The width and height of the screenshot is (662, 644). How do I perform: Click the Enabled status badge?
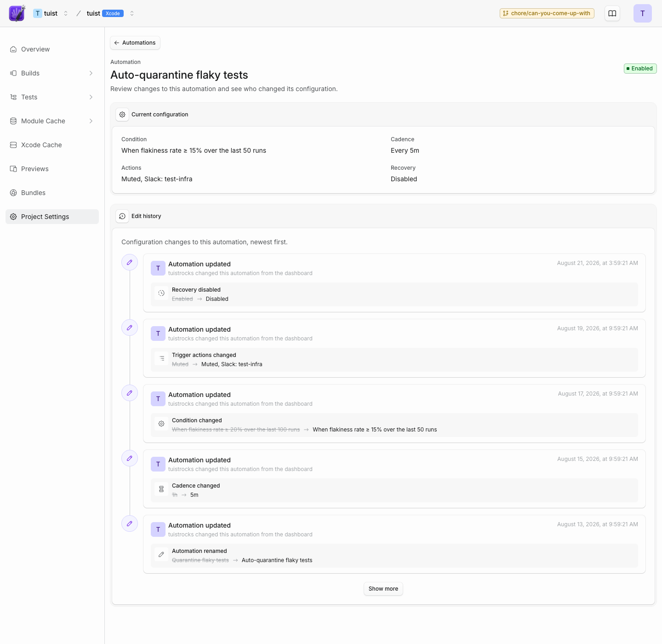click(x=640, y=69)
